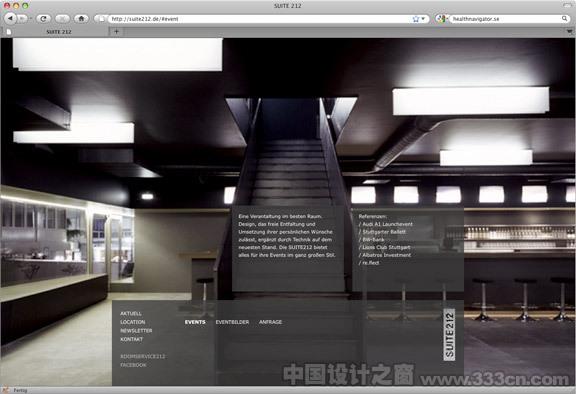Click the browser back arrow button

10,18
